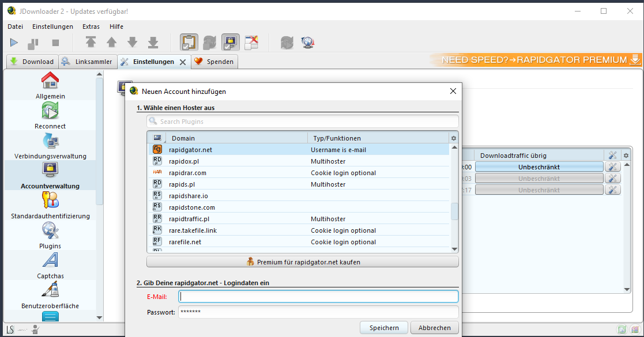Close the Neuen Account hinzufügen dialog
The width and height of the screenshot is (644, 337).
click(x=453, y=91)
